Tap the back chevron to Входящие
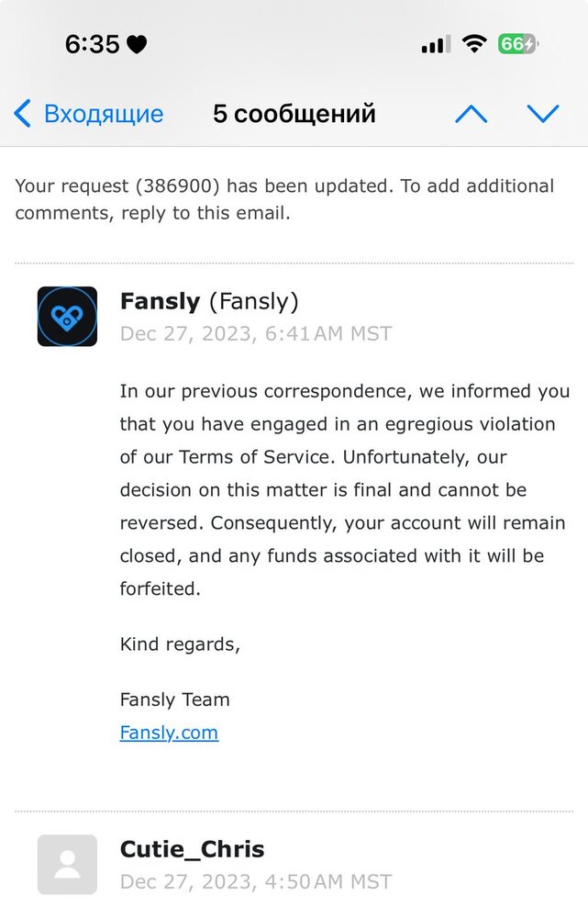The image size is (588, 918). click(x=23, y=114)
